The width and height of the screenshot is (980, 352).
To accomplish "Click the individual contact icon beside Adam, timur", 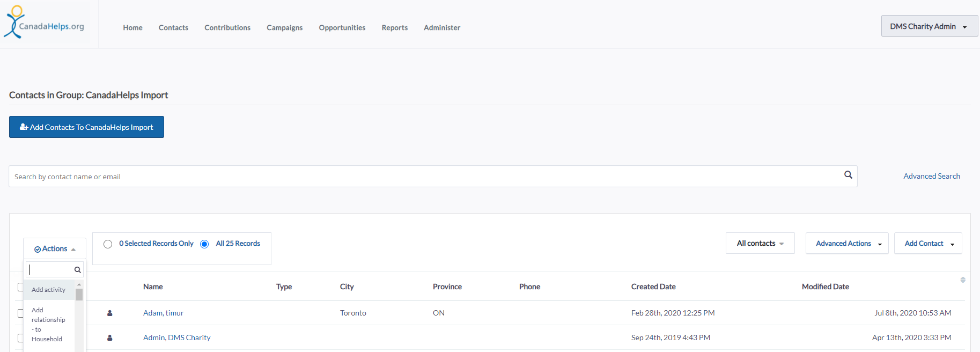I will tap(110, 313).
